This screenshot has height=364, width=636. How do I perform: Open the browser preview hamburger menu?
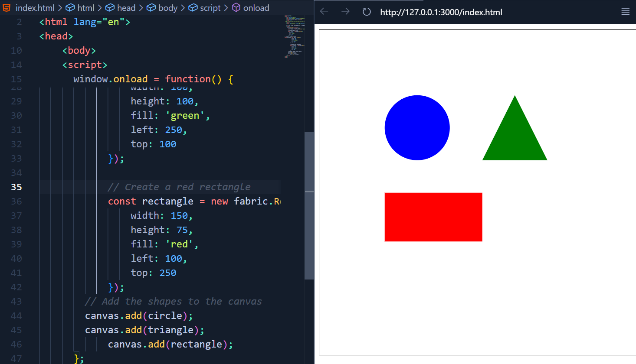point(625,12)
